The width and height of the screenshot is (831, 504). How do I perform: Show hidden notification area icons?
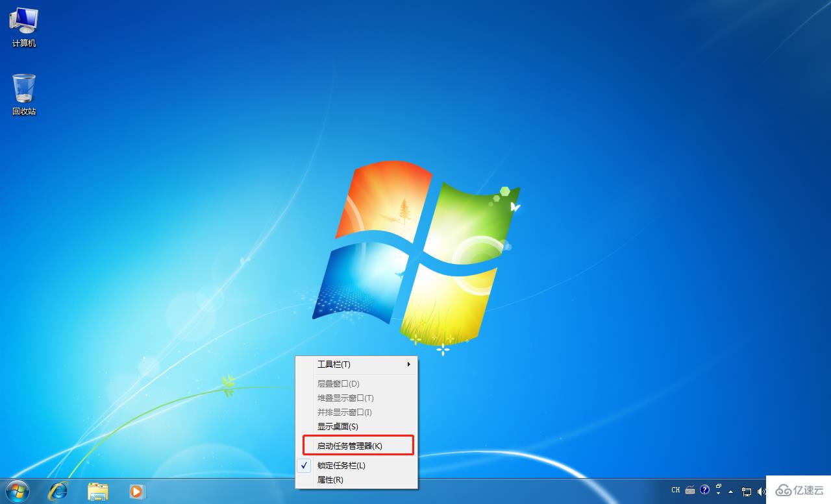731,492
